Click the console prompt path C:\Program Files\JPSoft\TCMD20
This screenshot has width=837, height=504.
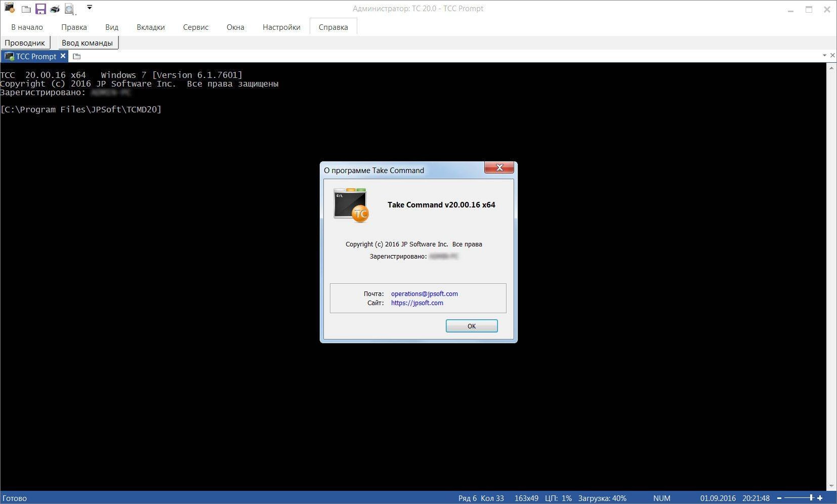tap(81, 109)
